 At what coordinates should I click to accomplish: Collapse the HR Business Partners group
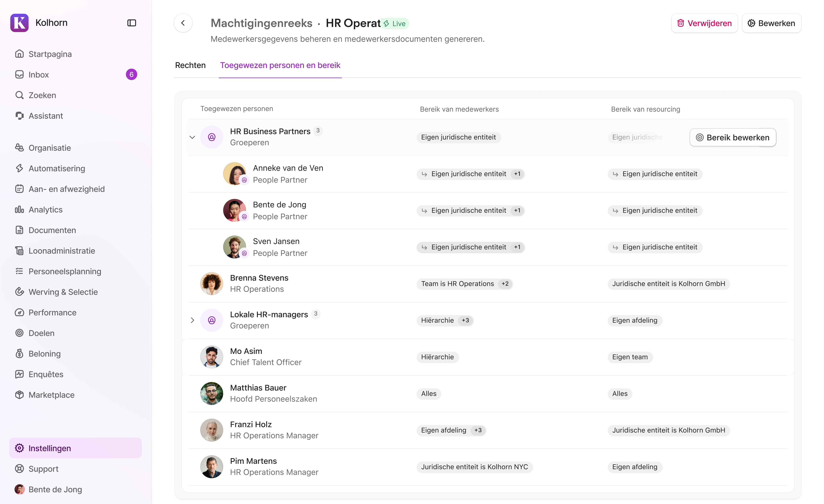192,137
